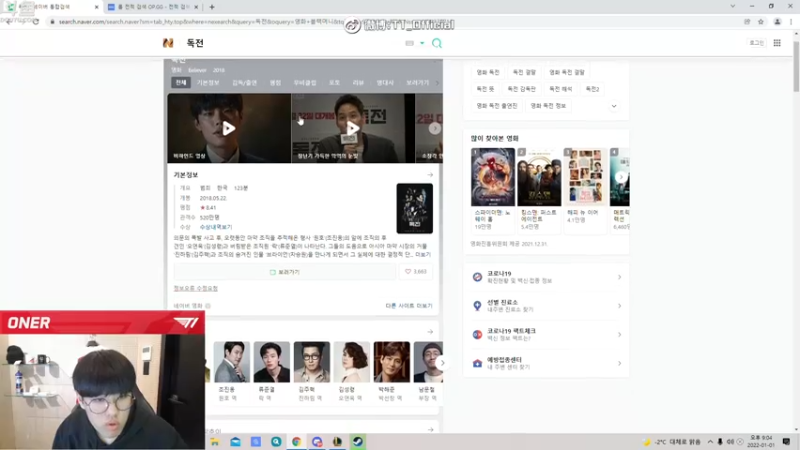This screenshot has width=800, height=450.
Task: Click related search chip 독전 감독판
Action: coord(521,89)
